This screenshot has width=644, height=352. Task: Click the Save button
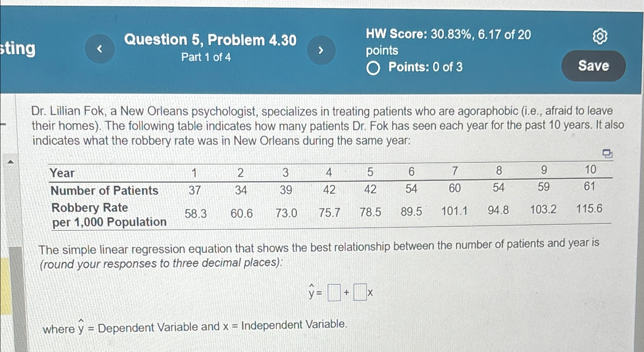point(593,66)
